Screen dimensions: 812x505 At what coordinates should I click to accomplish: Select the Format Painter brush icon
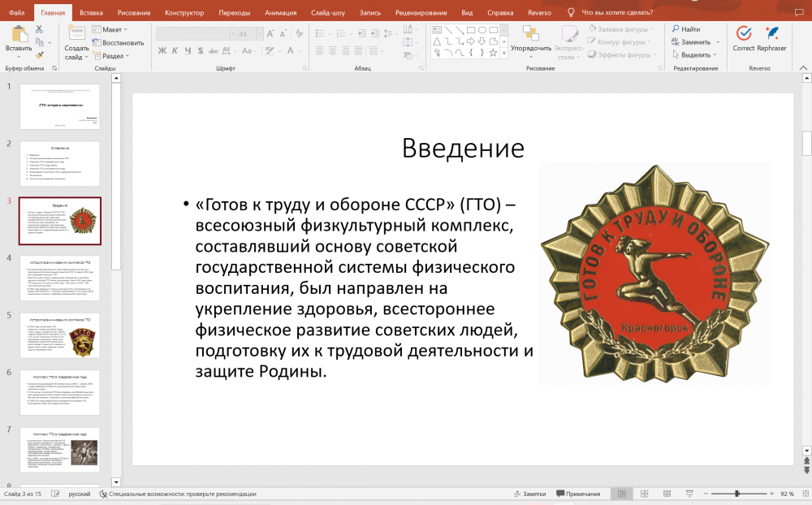(x=38, y=55)
